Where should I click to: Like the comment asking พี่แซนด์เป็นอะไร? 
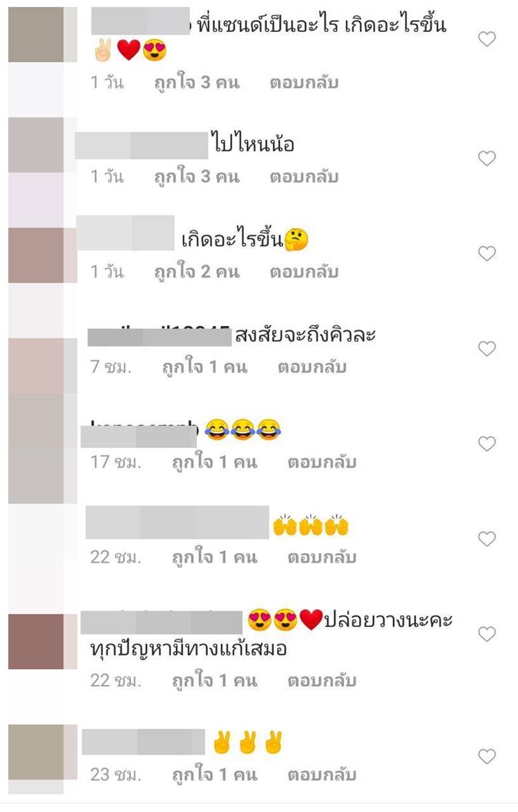[486, 39]
